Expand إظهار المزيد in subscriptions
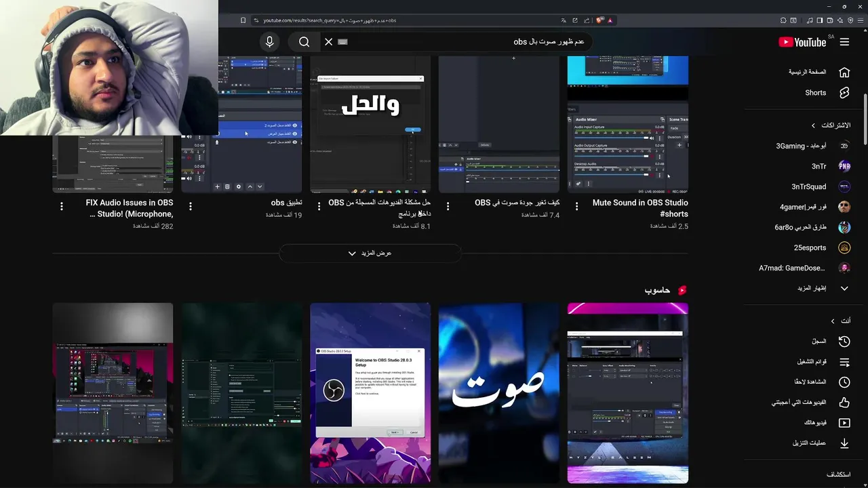868x488 pixels. [812, 288]
